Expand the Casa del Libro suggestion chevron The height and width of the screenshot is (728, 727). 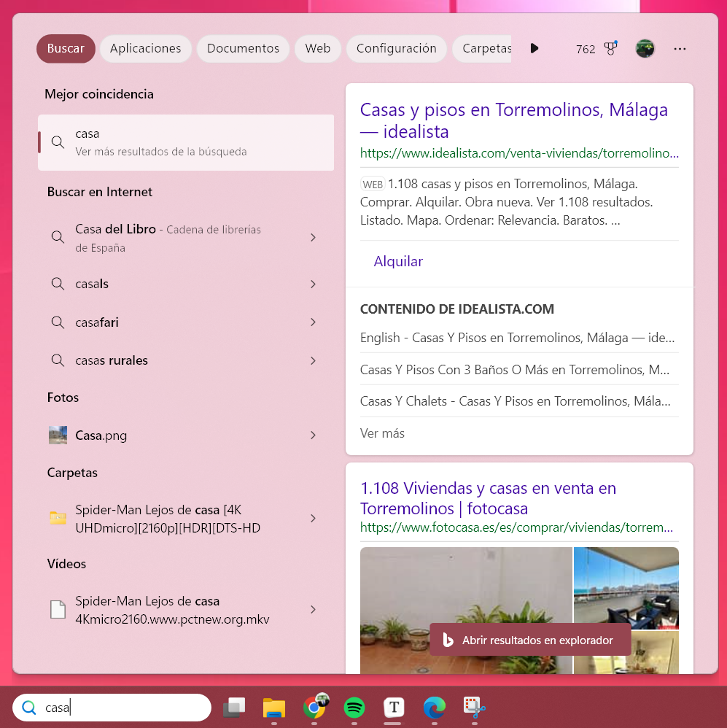point(314,238)
